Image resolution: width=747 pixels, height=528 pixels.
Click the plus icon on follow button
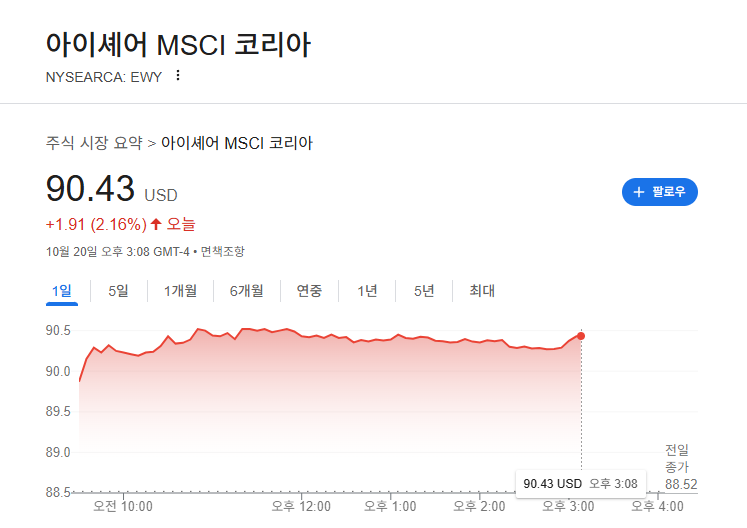point(638,192)
